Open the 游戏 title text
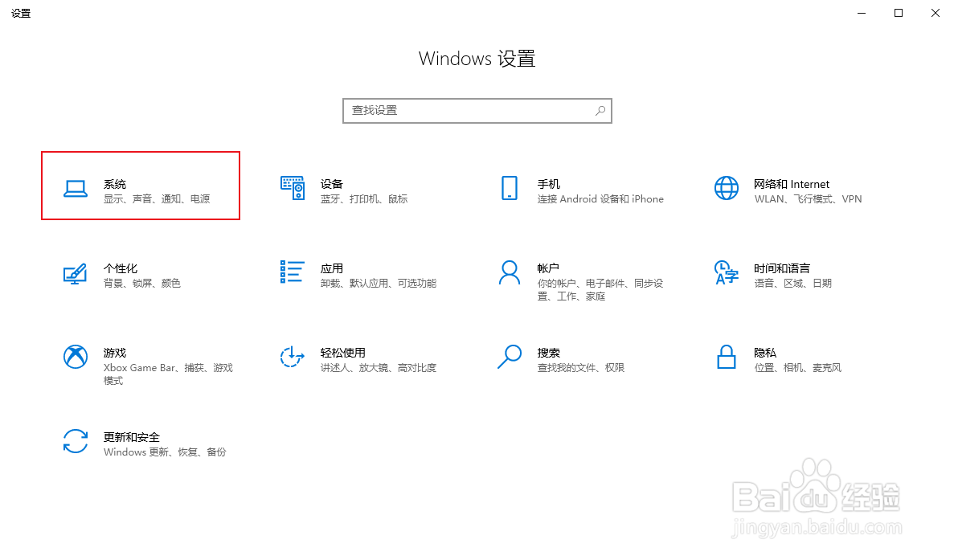 (x=115, y=353)
